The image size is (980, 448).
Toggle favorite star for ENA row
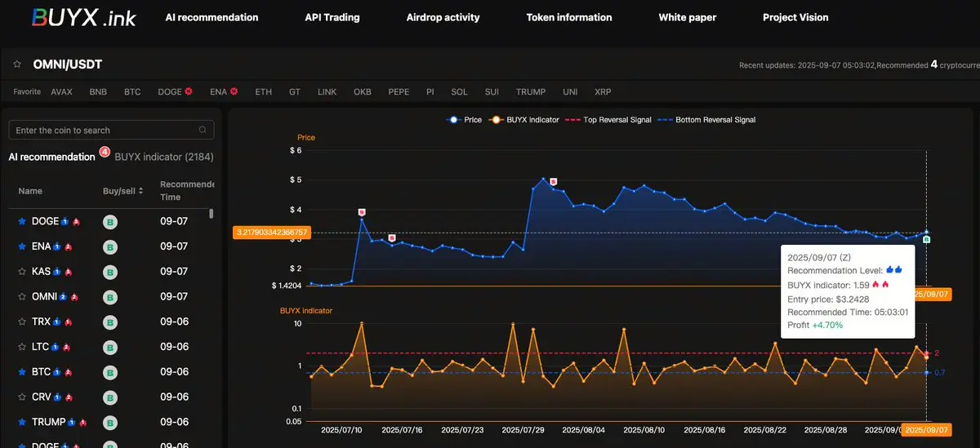(22, 246)
